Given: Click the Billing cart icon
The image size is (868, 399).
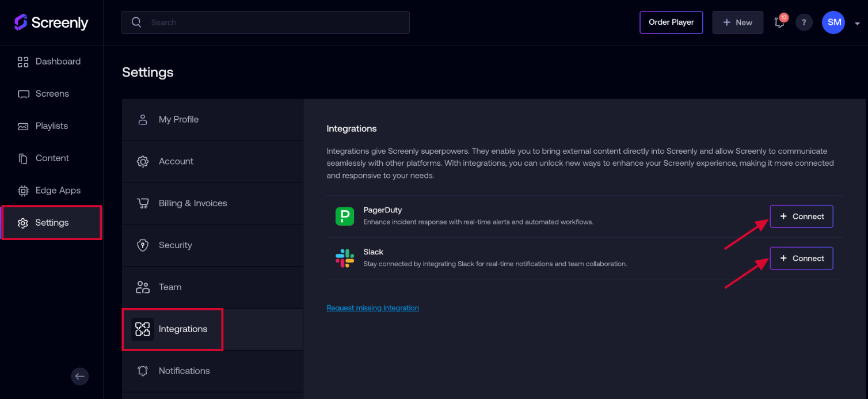Looking at the screenshot, I should [143, 203].
